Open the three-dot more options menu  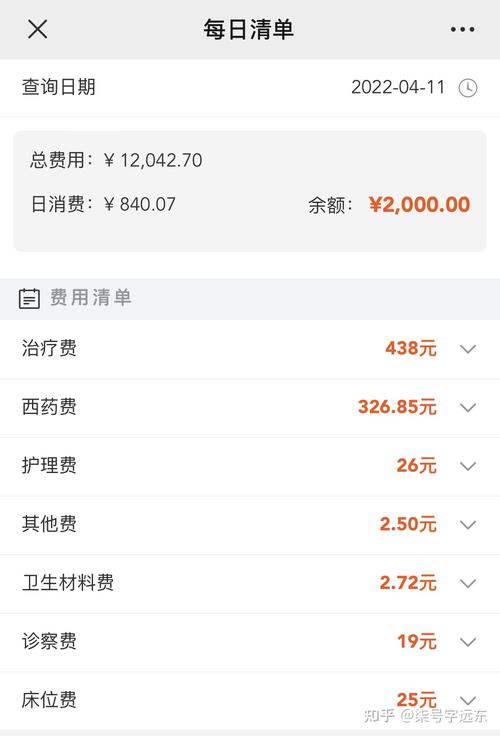pos(462,29)
